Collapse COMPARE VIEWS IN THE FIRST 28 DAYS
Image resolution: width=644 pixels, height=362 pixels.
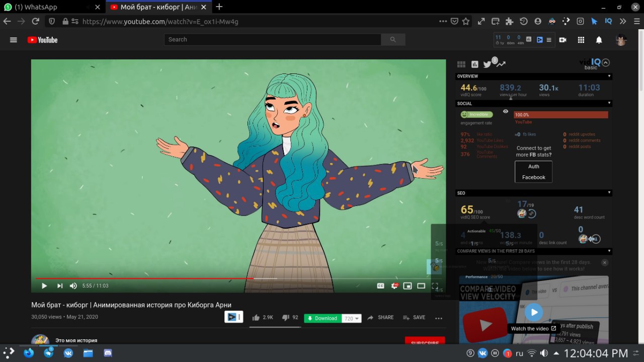tap(609, 251)
